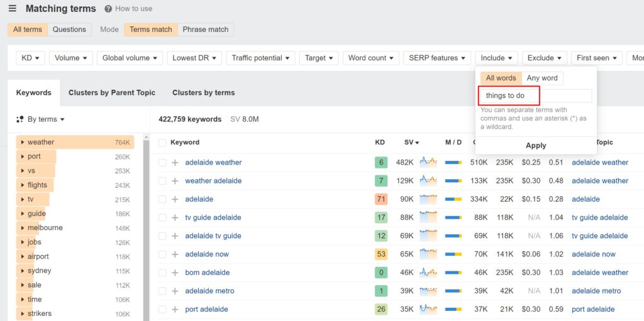Expand the 'flights' term group
This screenshot has height=321, width=644.
(x=23, y=185)
